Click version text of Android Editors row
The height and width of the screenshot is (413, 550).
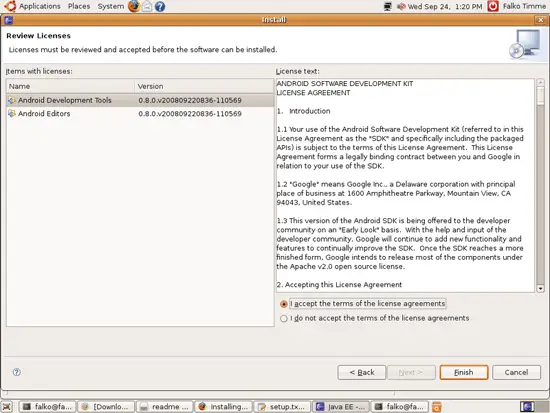pyautogui.click(x=190, y=114)
